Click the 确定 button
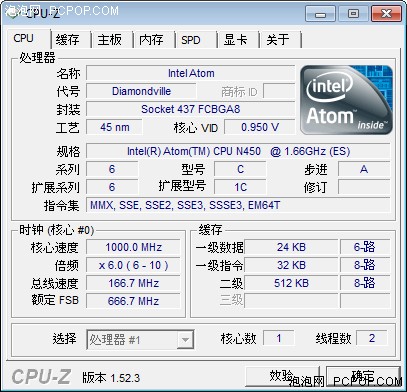The height and width of the screenshot is (392, 407). (363, 376)
